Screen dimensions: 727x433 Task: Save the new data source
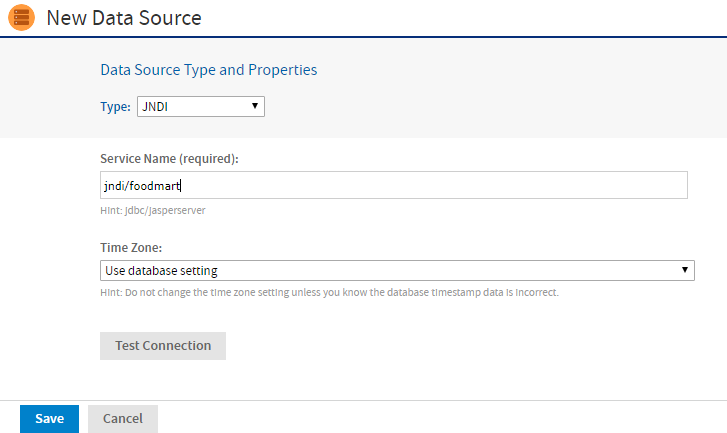tap(50, 419)
